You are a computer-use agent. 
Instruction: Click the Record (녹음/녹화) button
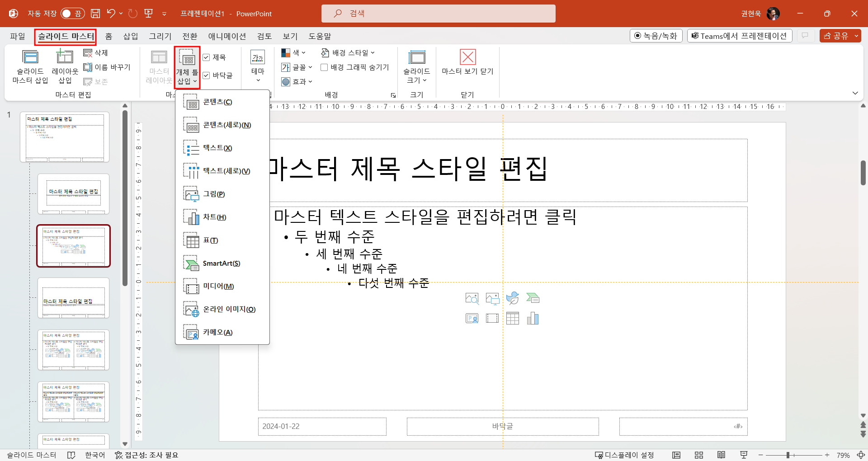click(x=656, y=36)
